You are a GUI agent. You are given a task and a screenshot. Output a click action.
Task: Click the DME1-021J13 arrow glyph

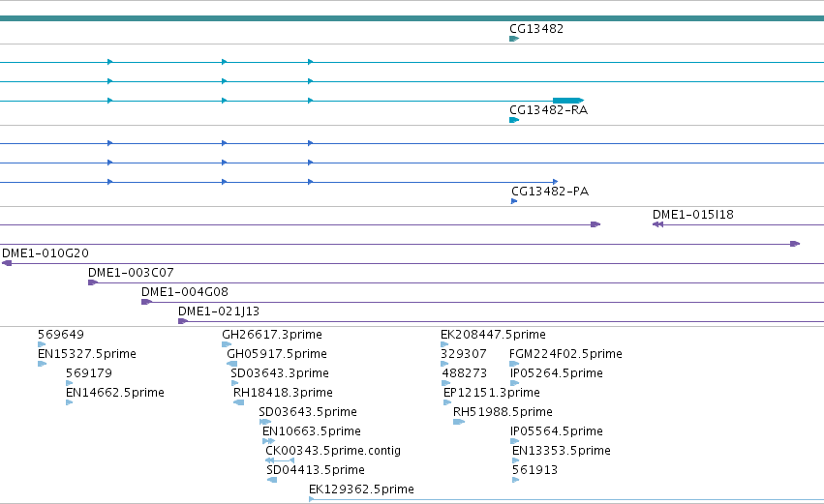click(x=183, y=321)
